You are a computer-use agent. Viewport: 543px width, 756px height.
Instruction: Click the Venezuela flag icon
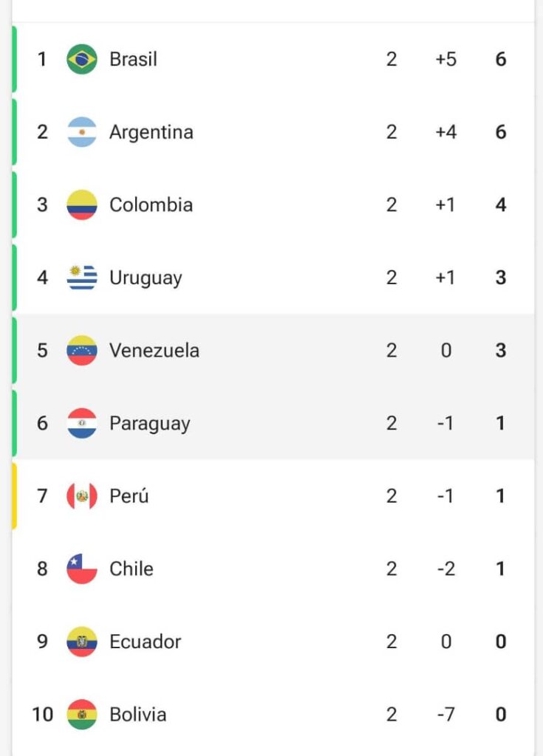coord(81,351)
